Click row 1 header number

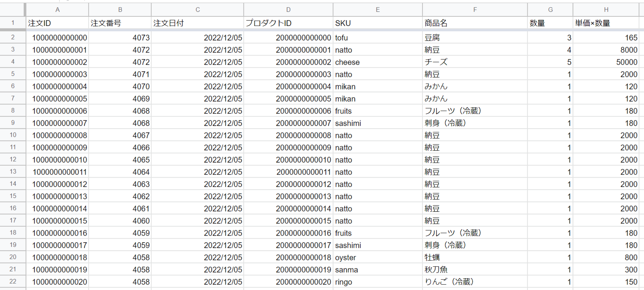tap(13, 23)
